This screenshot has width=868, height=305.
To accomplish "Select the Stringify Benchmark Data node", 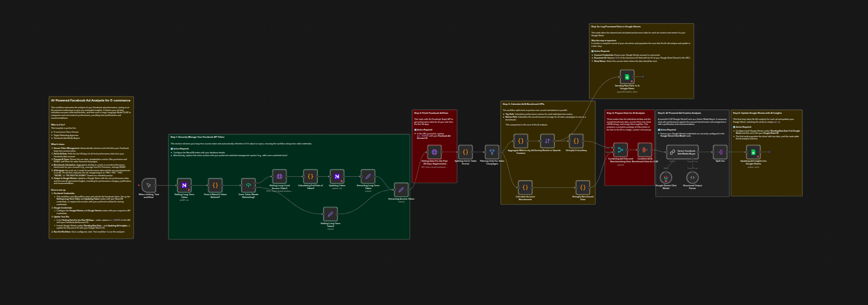I will coord(582,187).
